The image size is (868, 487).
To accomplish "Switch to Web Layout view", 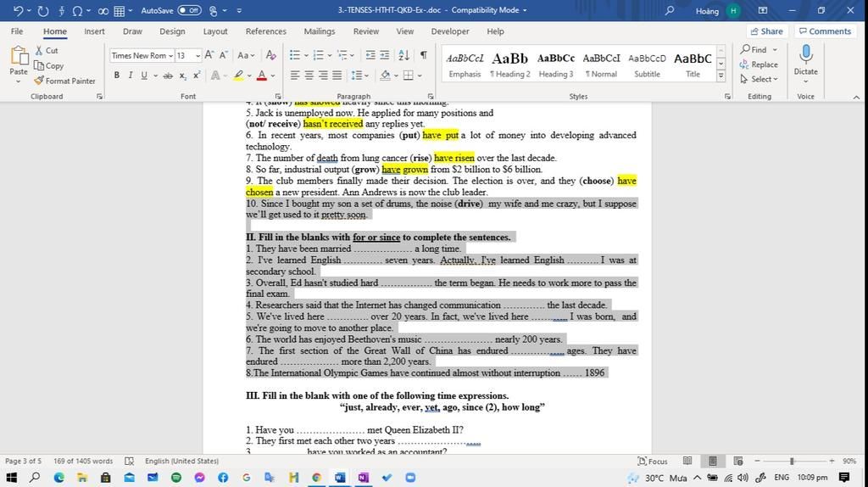I will click(738, 461).
